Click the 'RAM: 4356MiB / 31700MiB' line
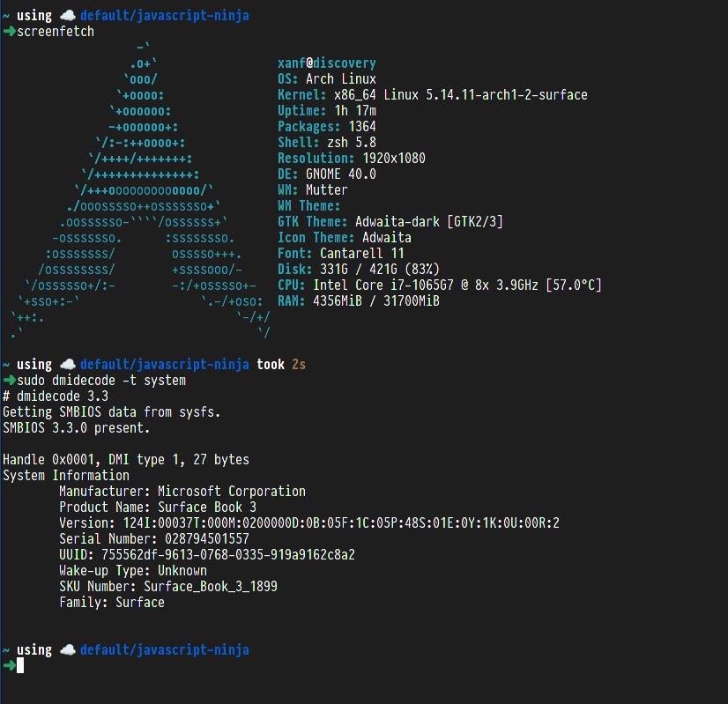This screenshot has height=704, width=728. pyautogui.click(x=359, y=300)
